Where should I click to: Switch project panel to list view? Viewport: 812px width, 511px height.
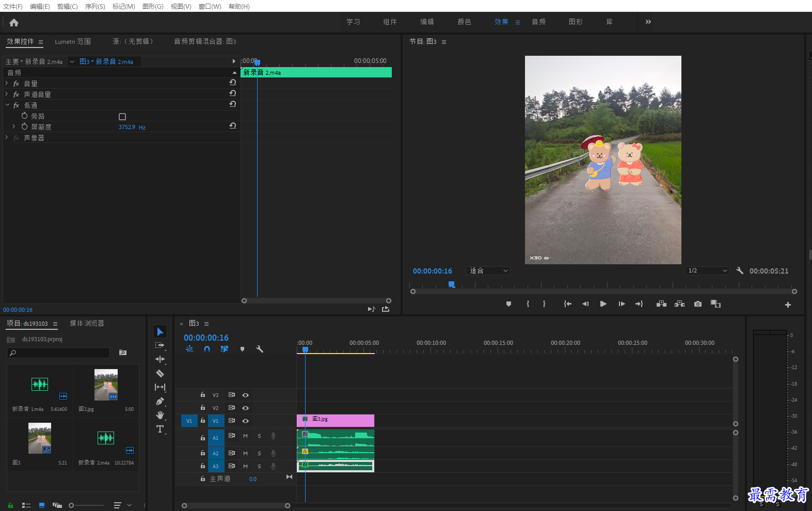point(26,505)
